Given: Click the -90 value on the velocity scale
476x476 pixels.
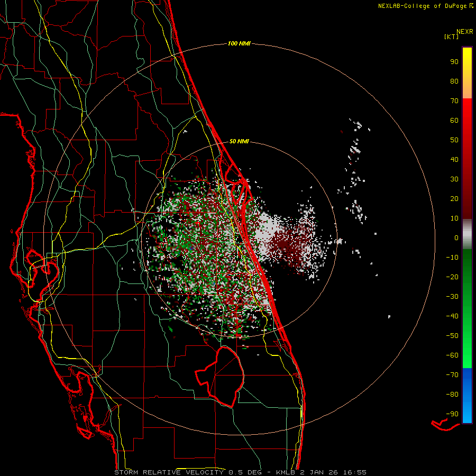Looking at the screenshot, I should coord(452,414).
